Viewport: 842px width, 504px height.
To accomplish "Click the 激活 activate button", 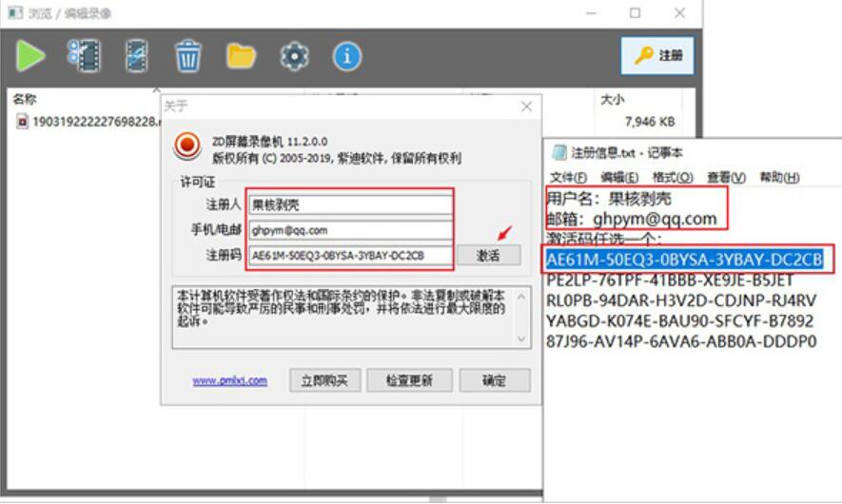I will point(489,256).
